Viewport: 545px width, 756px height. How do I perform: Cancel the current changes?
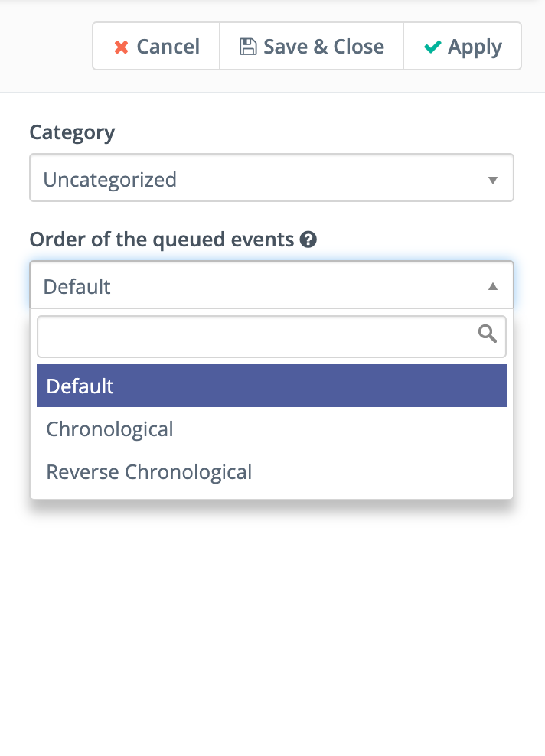tap(156, 46)
